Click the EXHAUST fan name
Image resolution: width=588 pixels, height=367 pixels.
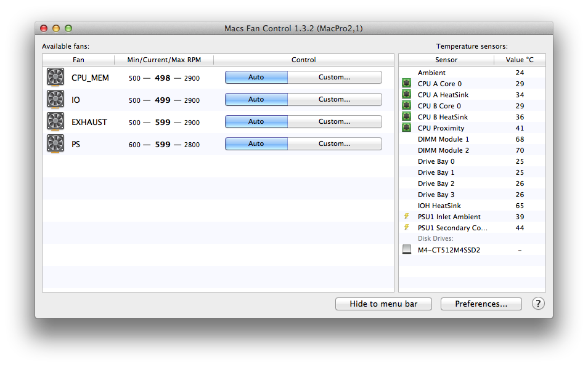89,122
